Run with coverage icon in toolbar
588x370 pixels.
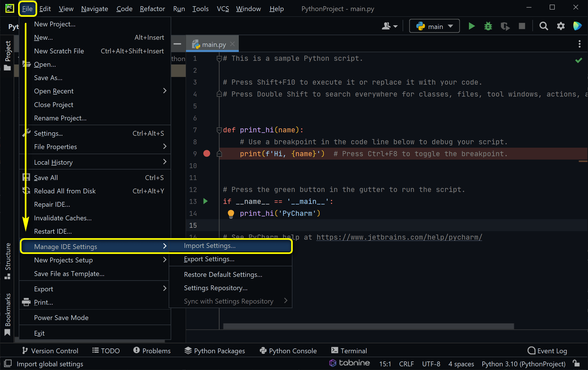click(505, 26)
